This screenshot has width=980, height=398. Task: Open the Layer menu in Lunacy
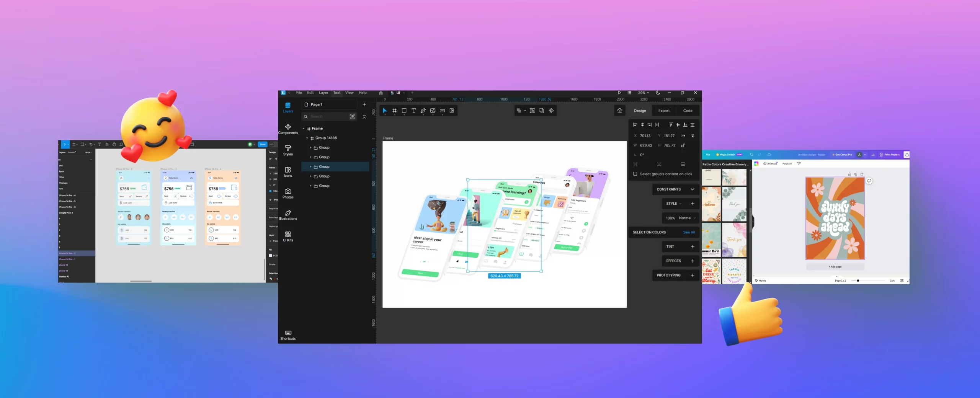pos(323,93)
